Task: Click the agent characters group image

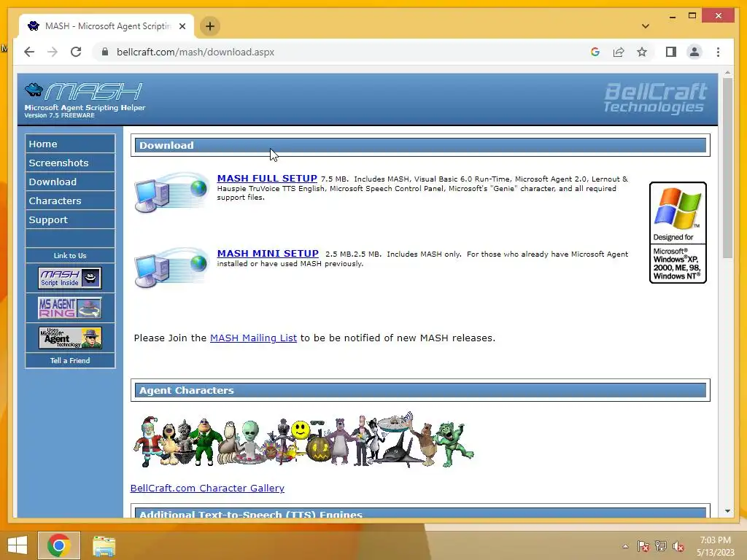Action: click(303, 440)
